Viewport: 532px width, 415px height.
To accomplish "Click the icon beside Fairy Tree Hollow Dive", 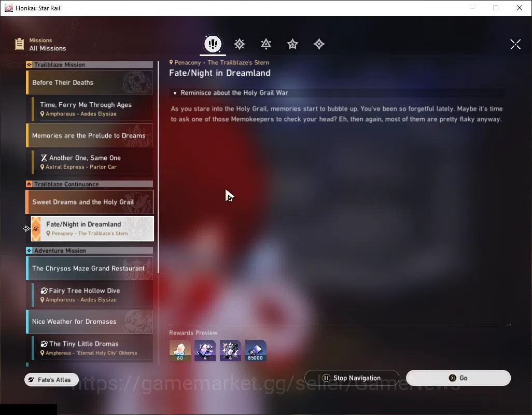I will tap(44, 291).
